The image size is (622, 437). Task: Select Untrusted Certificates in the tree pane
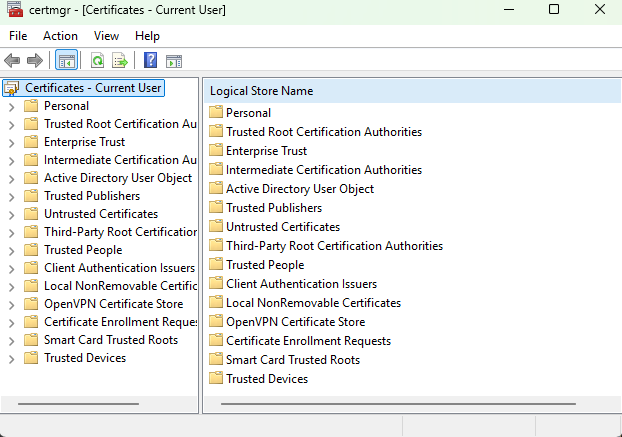[101, 214]
